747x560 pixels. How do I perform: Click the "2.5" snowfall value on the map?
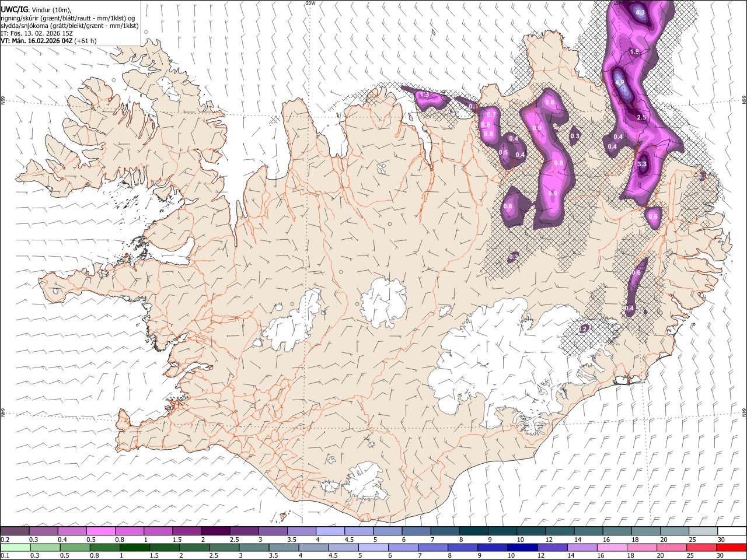coord(641,118)
